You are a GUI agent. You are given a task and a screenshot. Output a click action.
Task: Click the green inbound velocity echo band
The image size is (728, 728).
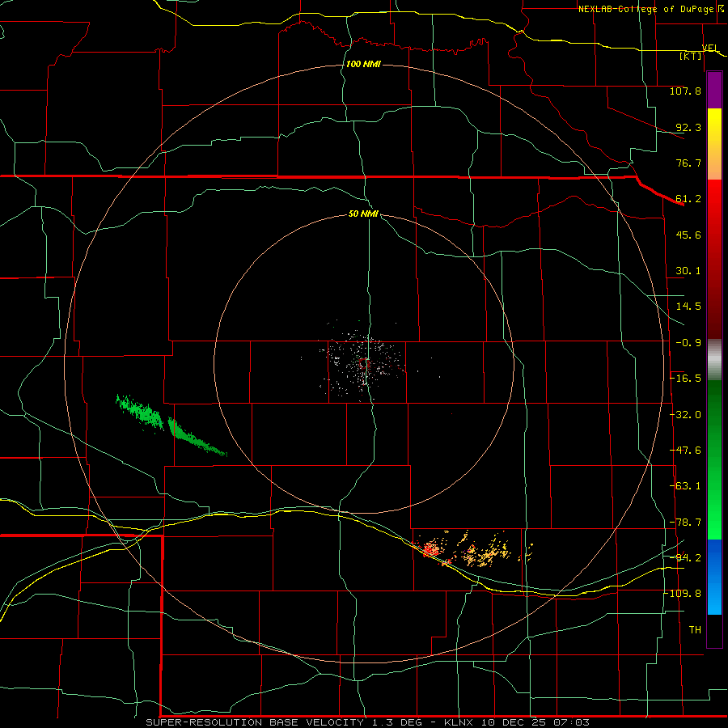[x=170, y=425]
